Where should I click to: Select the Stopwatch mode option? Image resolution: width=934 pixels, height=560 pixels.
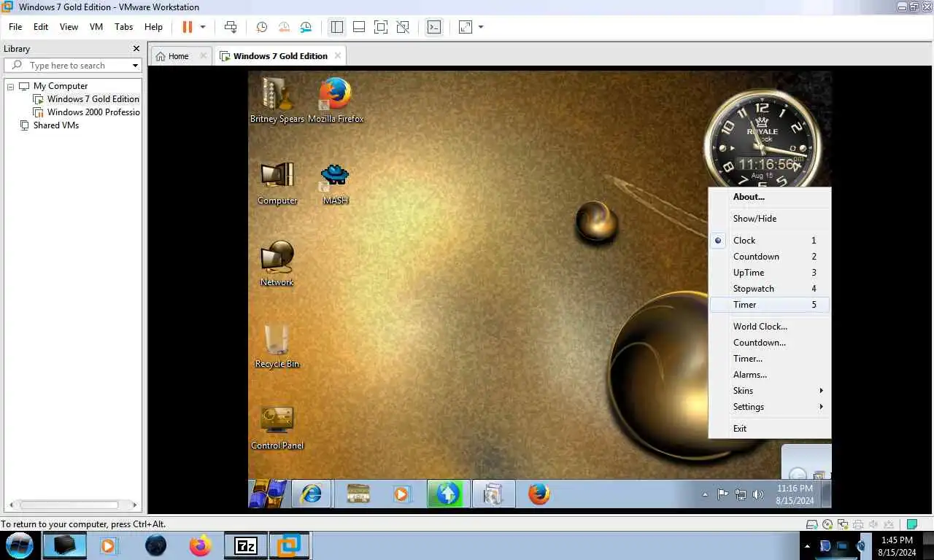(770, 289)
